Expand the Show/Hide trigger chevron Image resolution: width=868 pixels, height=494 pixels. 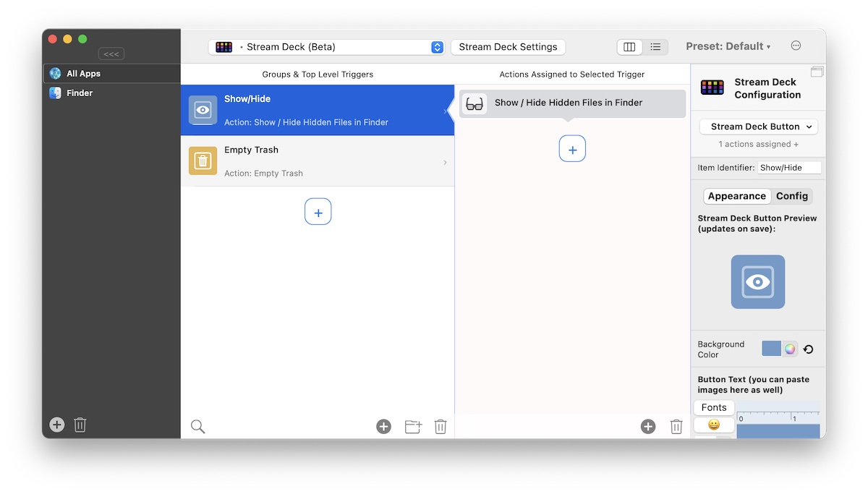445,111
